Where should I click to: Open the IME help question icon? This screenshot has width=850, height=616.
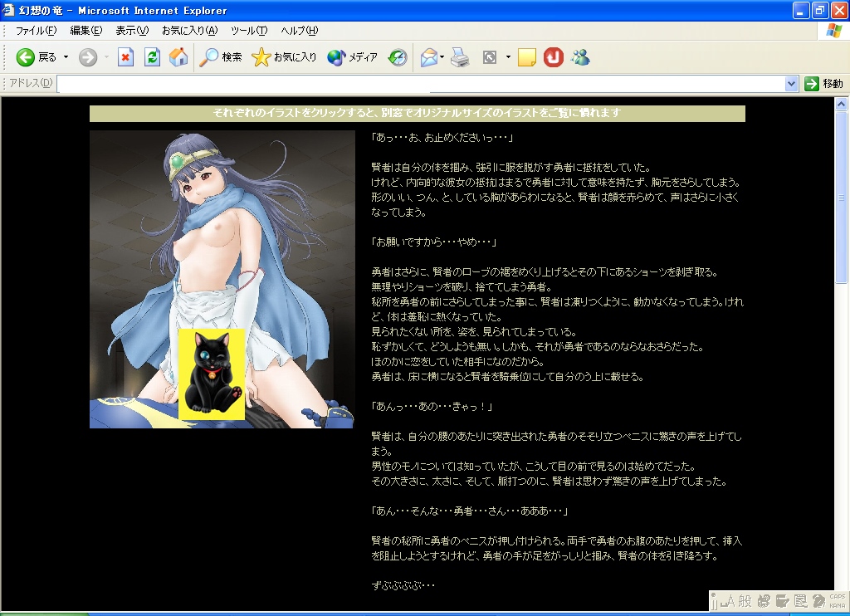click(819, 601)
